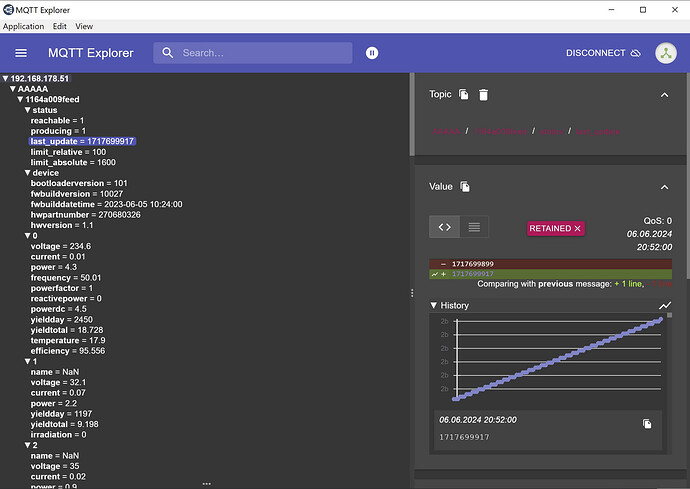Select efficiency = 95.556 topic
The image size is (690, 489).
click(x=68, y=351)
